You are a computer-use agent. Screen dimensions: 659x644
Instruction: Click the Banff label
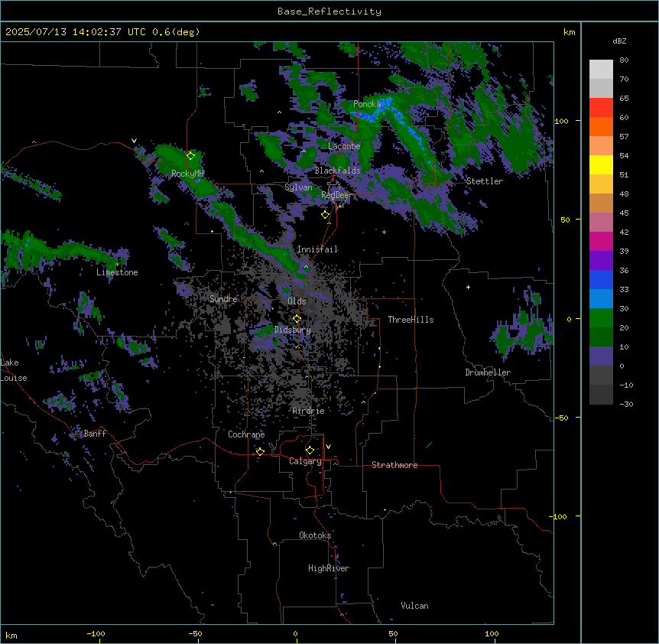pos(95,434)
